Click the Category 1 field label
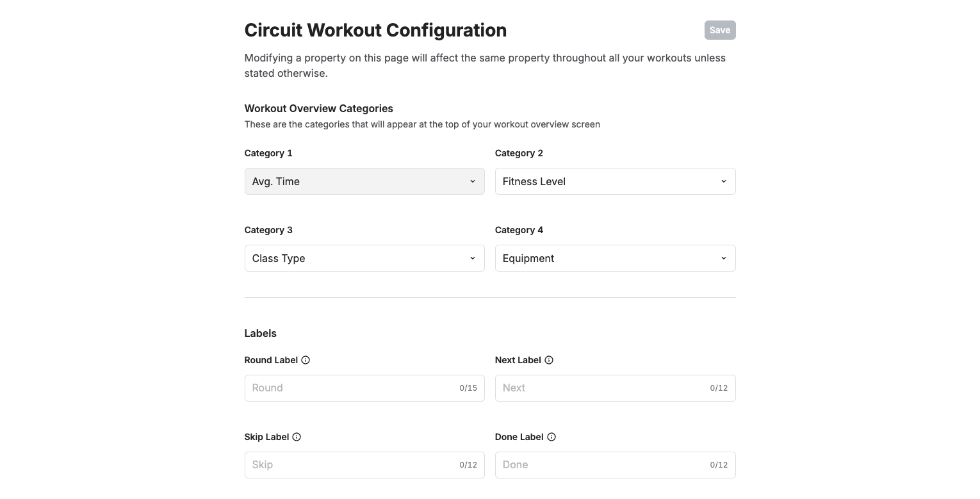The image size is (980, 499). coord(268,153)
